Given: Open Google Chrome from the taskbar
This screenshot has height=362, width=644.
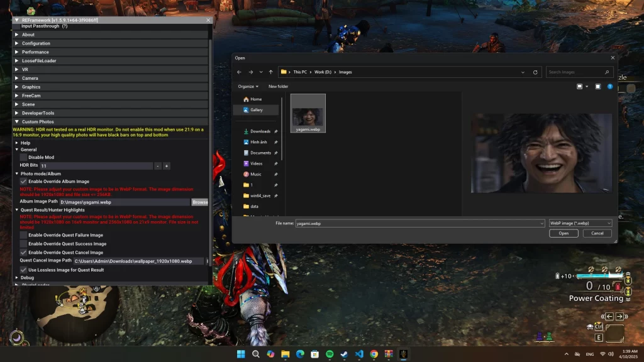Looking at the screenshot, I should [x=374, y=354].
